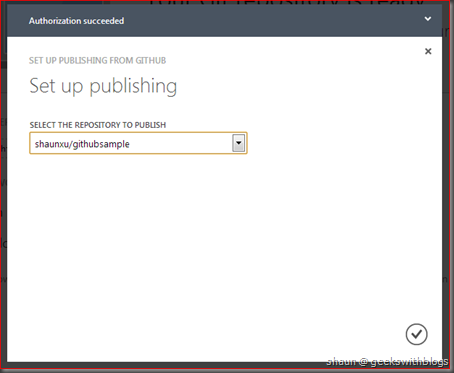
Task: Open the repository dropdown arrow
Action: [238, 143]
